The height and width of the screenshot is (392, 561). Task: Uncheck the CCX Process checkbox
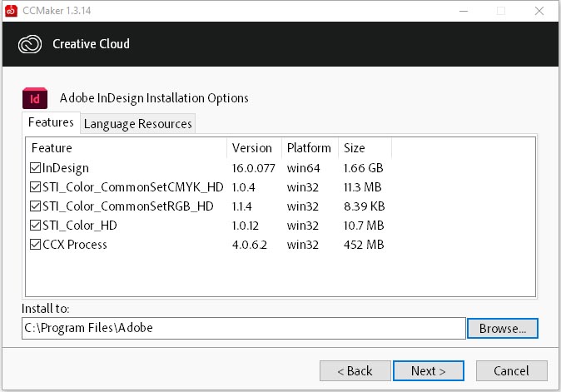[35, 245]
